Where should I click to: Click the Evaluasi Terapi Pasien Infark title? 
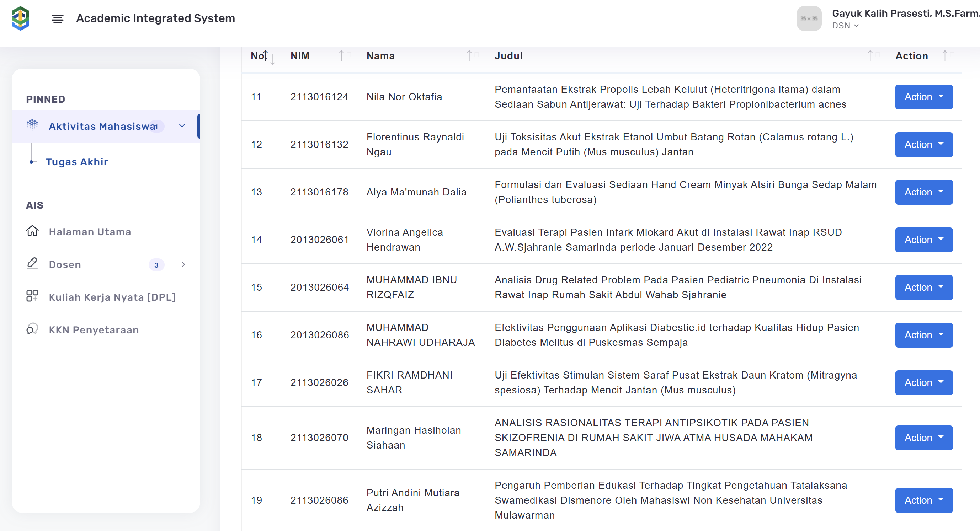(668, 240)
